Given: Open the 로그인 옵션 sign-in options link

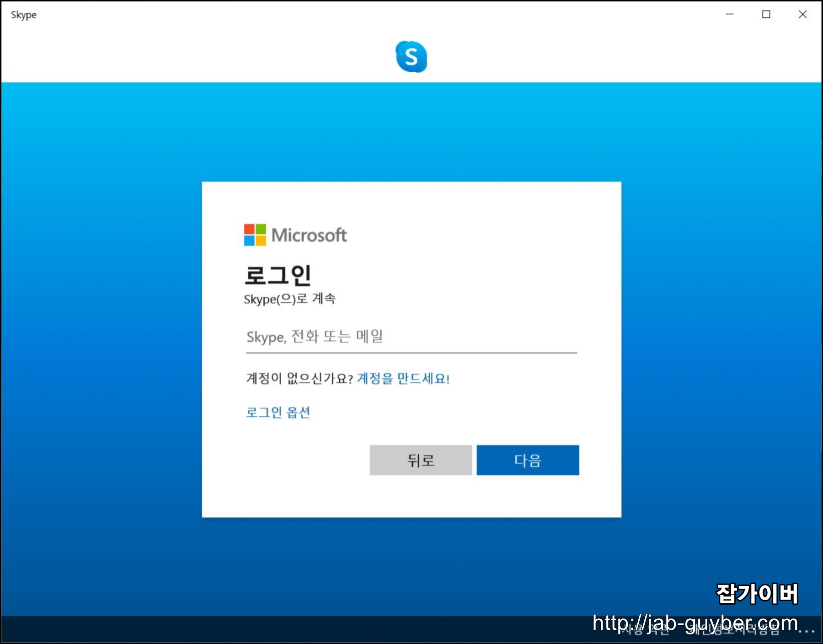Looking at the screenshot, I should tap(278, 412).
